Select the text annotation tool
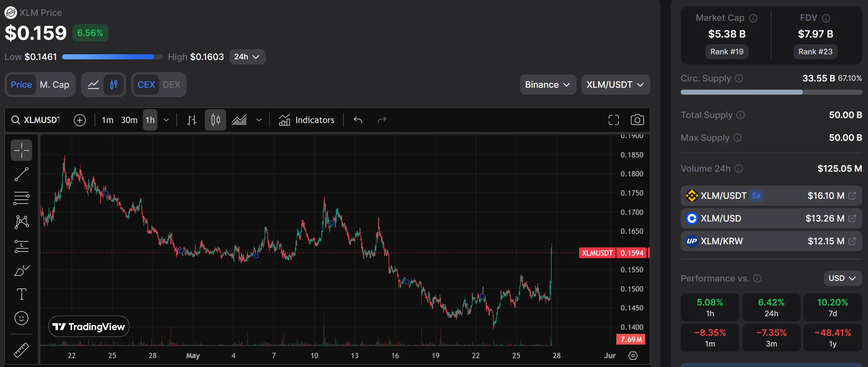Screen dimensions: 868x367 [x=21, y=294]
